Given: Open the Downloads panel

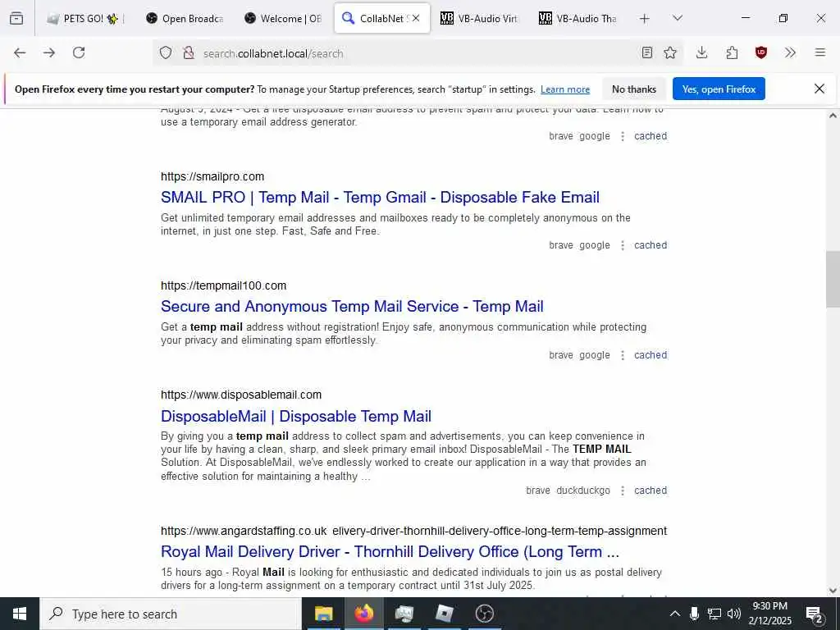Looking at the screenshot, I should click(x=702, y=52).
